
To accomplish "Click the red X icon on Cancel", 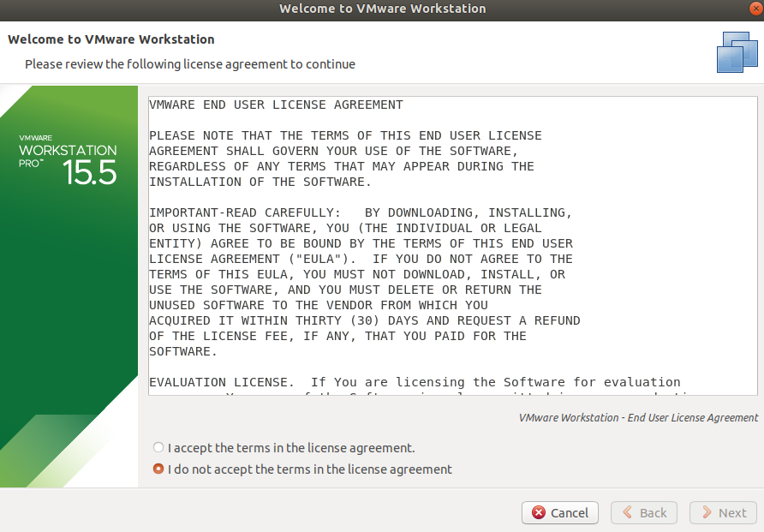I will (x=539, y=512).
